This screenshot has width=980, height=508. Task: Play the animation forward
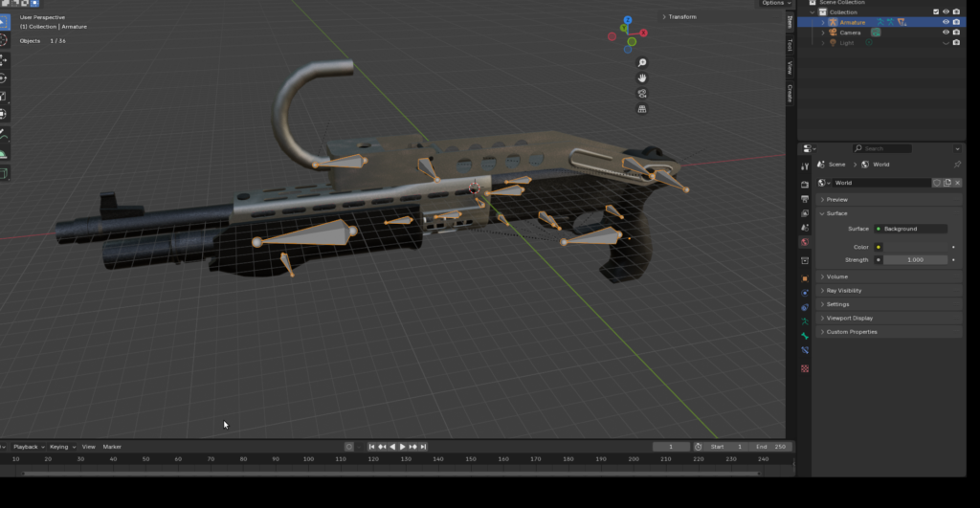[403, 447]
